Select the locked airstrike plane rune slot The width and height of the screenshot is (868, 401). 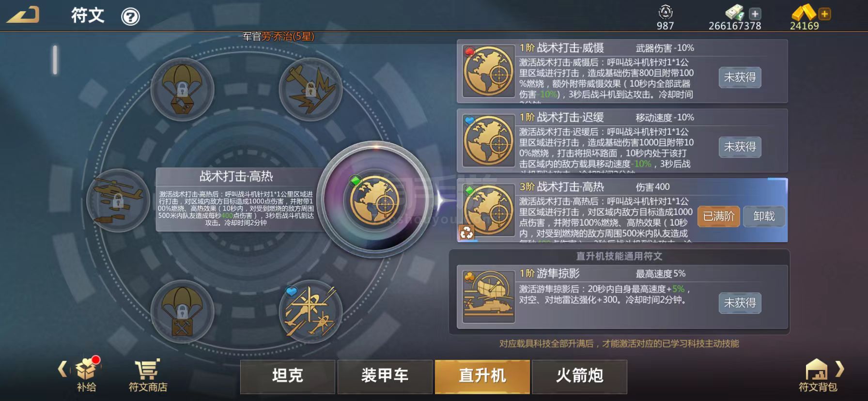[x=310, y=90]
